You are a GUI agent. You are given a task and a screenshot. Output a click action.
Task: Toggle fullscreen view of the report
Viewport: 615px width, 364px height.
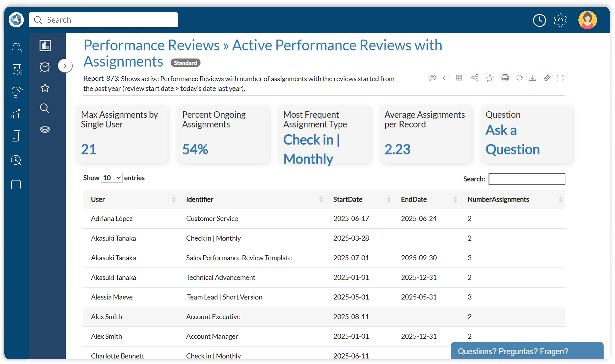pyautogui.click(x=560, y=78)
